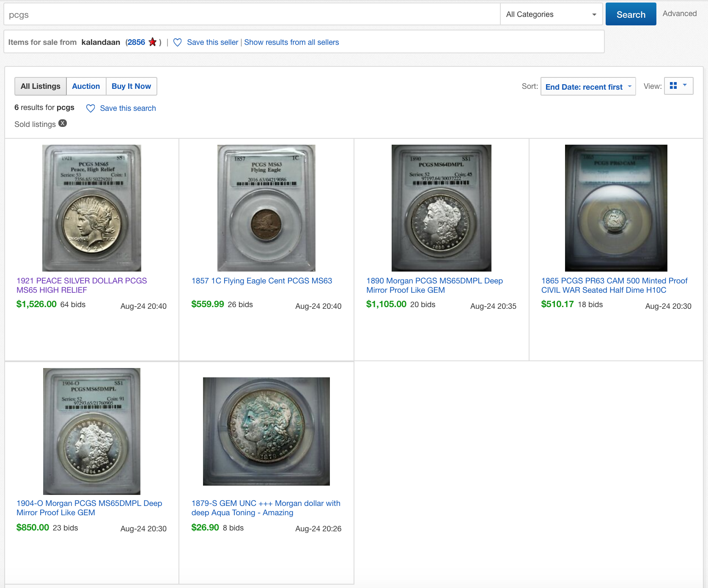Select the All Listings tab
The height and width of the screenshot is (588, 708).
41,86
